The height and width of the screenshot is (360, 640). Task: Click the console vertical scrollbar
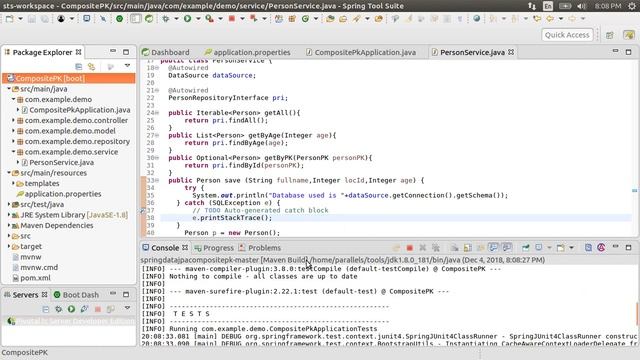click(637, 314)
